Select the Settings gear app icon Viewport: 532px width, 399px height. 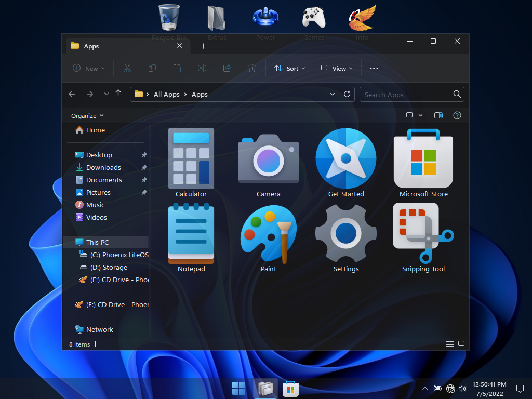coord(345,233)
